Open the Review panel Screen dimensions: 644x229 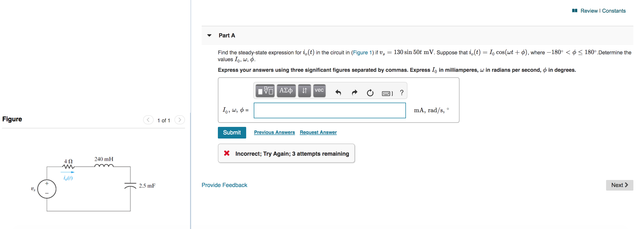(589, 11)
